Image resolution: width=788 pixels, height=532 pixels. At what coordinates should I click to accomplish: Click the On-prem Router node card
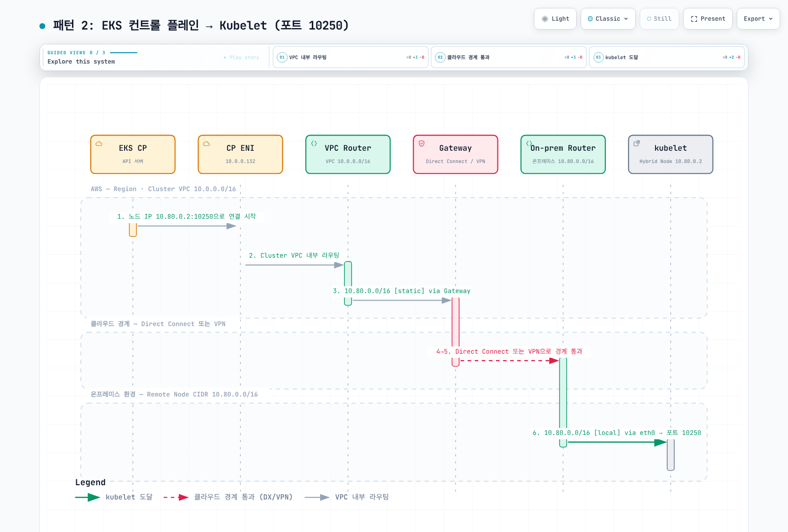tap(563, 154)
